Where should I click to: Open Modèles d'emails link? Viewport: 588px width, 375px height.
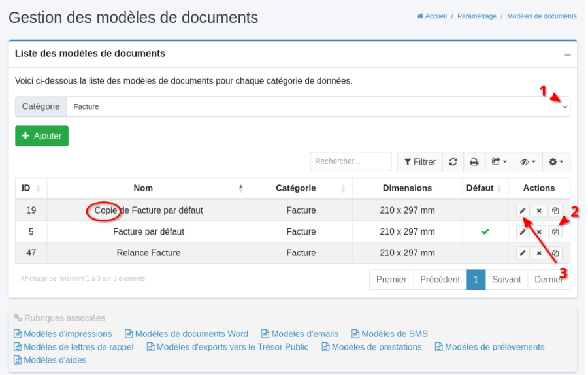pos(300,334)
